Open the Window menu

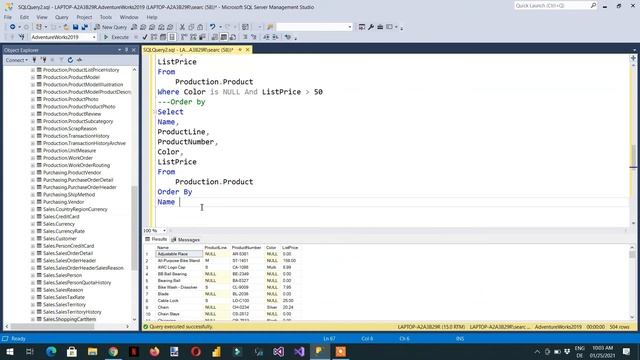[129, 17]
